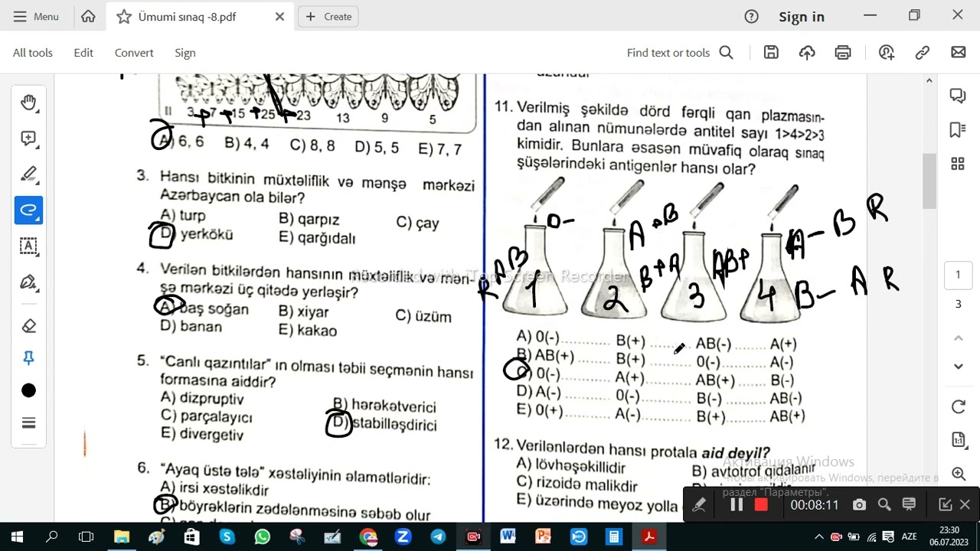The image size is (980, 551).
Task: Open the All tools panel
Action: (x=33, y=53)
